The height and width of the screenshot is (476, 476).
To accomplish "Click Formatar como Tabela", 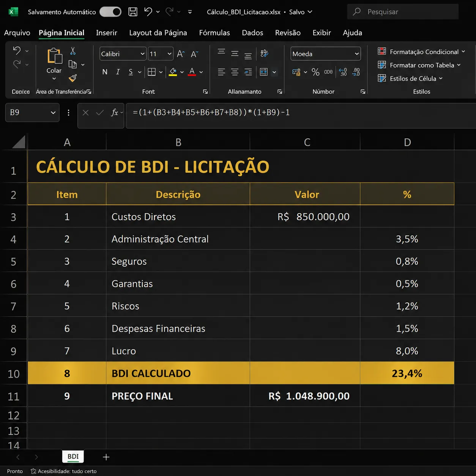I will click(x=419, y=65).
